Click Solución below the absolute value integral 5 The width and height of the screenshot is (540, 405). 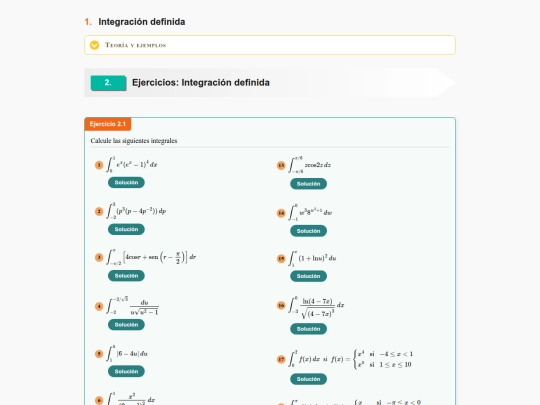[126, 372]
